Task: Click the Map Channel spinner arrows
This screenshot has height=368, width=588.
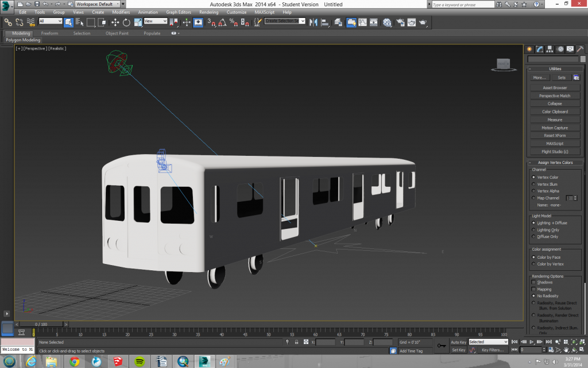Action: coord(575,198)
